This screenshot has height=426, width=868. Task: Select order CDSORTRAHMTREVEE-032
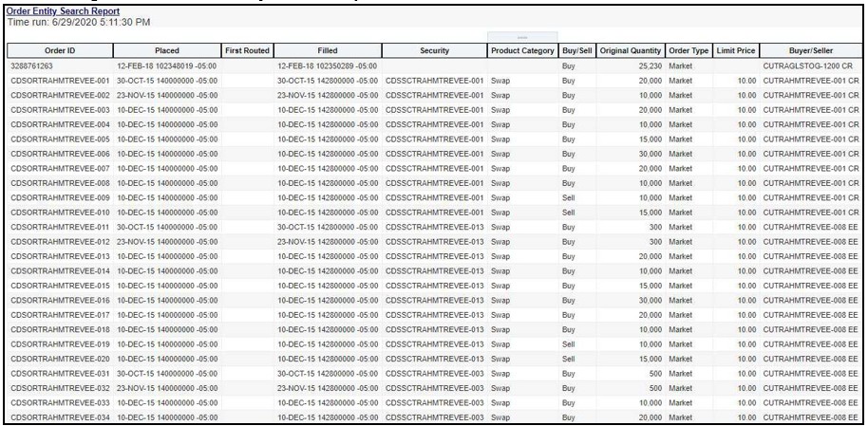pyautogui.click(x=61, y=388)
